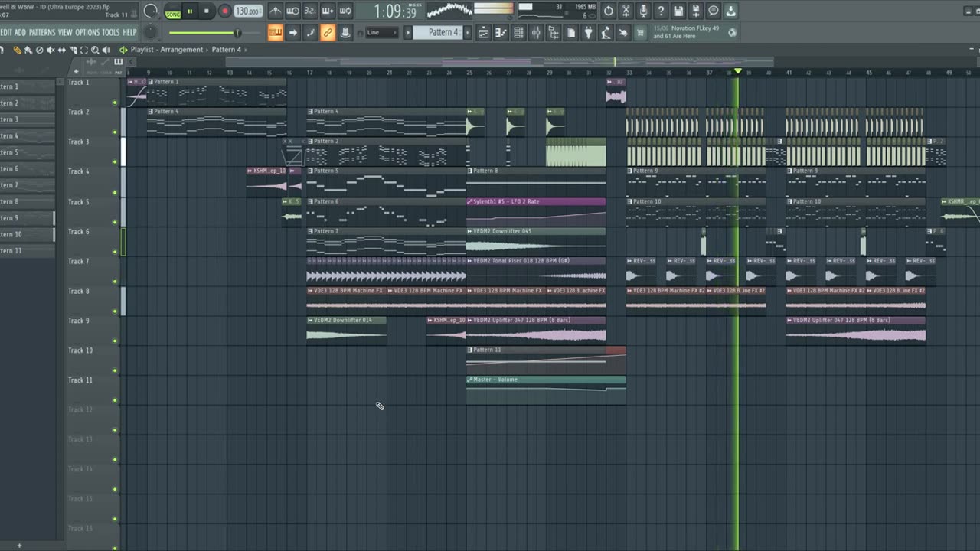Open Playlist options menu arrow icon

click(123, 50)
